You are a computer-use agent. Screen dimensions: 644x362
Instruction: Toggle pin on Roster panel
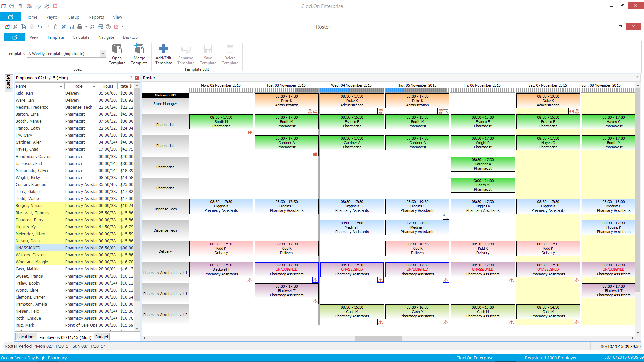(x=637, y=78)
